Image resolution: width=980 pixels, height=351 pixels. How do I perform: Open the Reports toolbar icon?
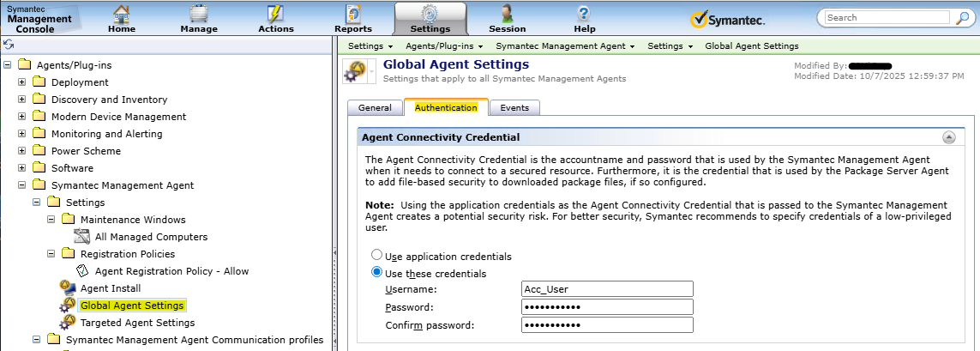[353, 15]
